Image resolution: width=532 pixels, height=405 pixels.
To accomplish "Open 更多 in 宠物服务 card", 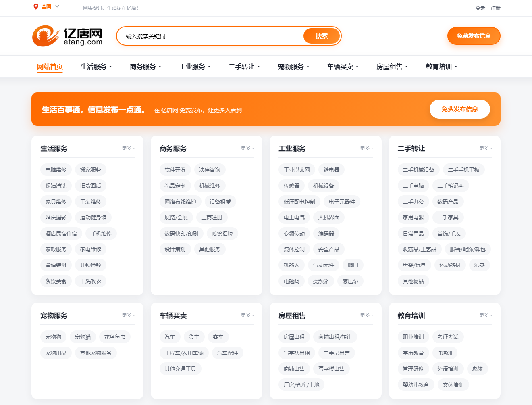I will (x=128, y=315).
